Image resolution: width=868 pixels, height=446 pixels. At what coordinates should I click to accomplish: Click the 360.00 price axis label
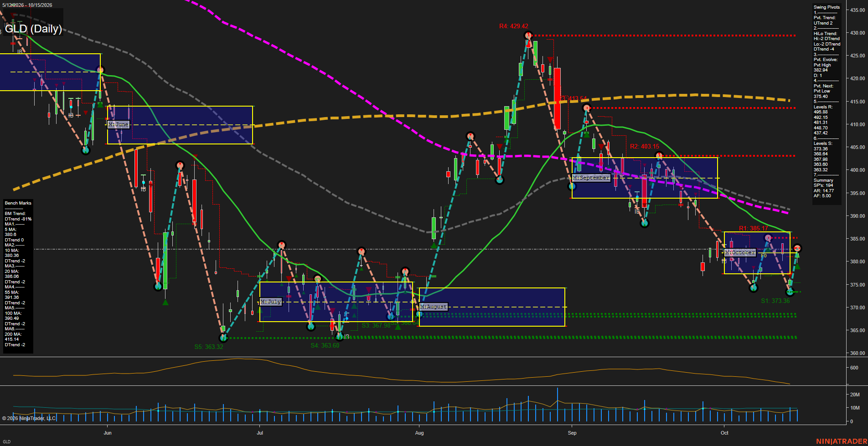[857, 353]
